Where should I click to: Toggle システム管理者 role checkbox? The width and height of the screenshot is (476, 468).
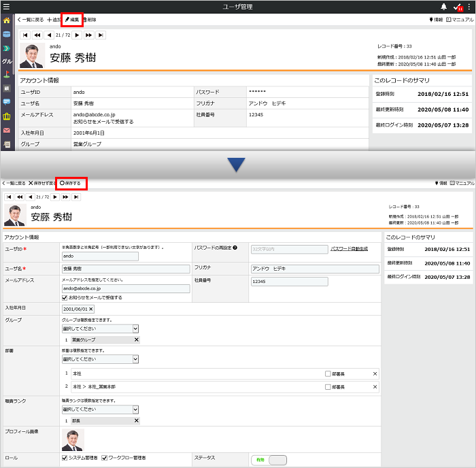coord(65,458)
